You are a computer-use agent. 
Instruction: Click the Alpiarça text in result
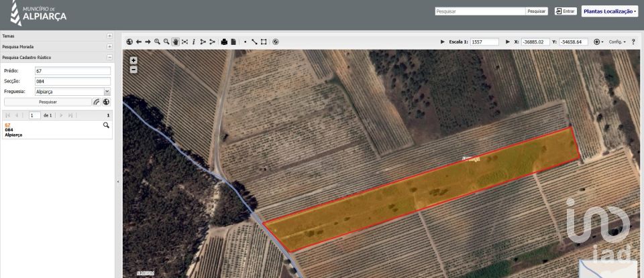(x=13, y=135)
